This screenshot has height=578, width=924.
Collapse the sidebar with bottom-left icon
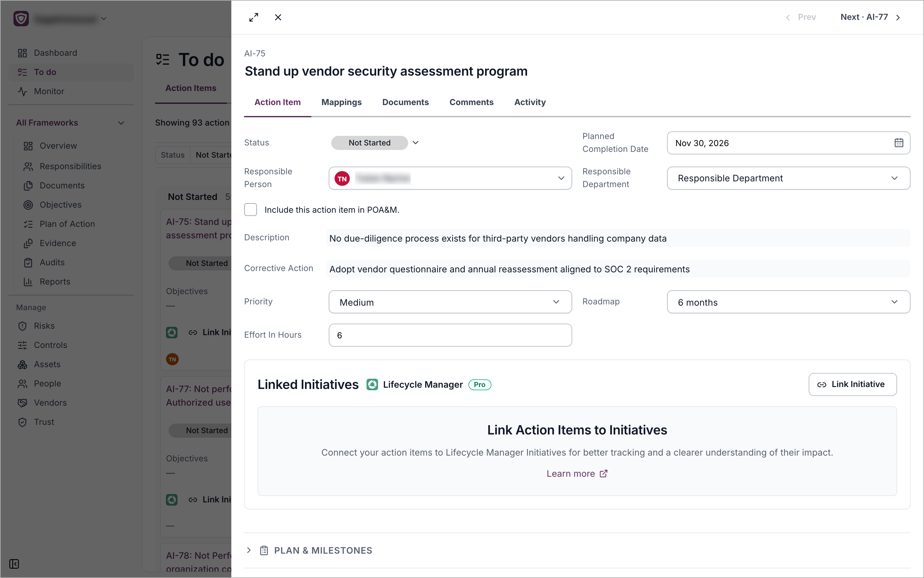point(14,564)
